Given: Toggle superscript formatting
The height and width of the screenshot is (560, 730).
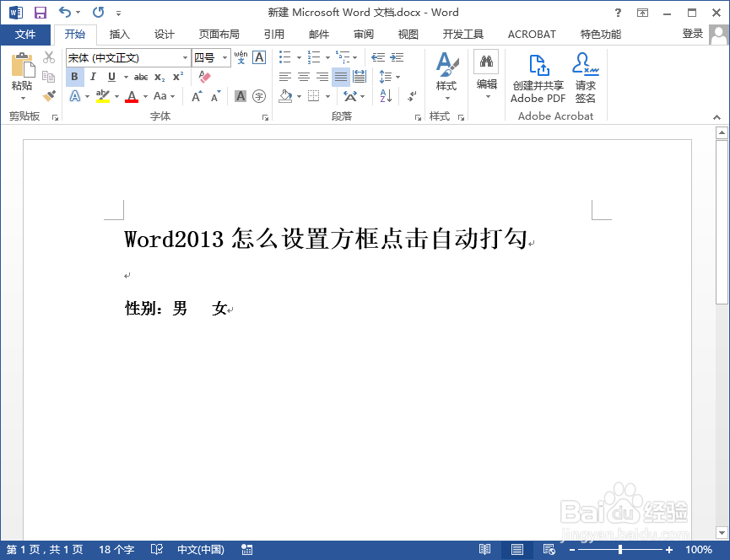Looking at the screenshot, I should [x=178, y=77].
